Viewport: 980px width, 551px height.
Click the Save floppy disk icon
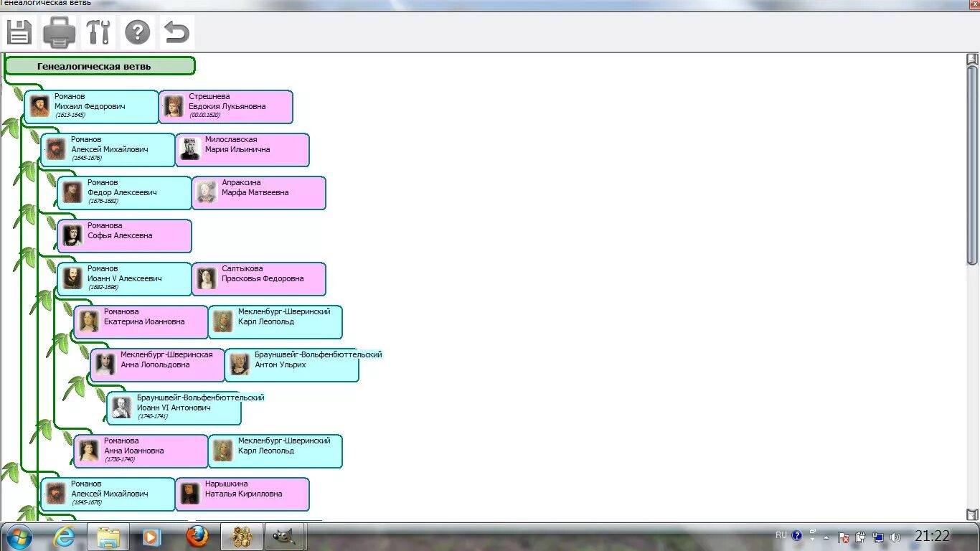click(x=19, y=32)
